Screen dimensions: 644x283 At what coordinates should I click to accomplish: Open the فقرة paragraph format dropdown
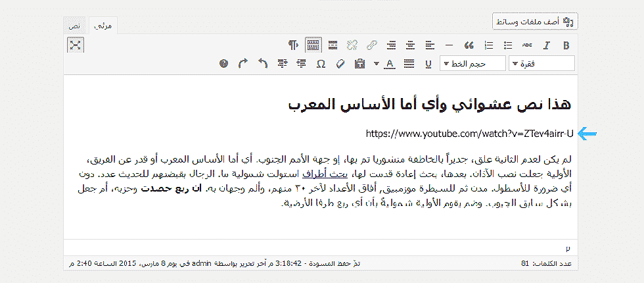541,64
